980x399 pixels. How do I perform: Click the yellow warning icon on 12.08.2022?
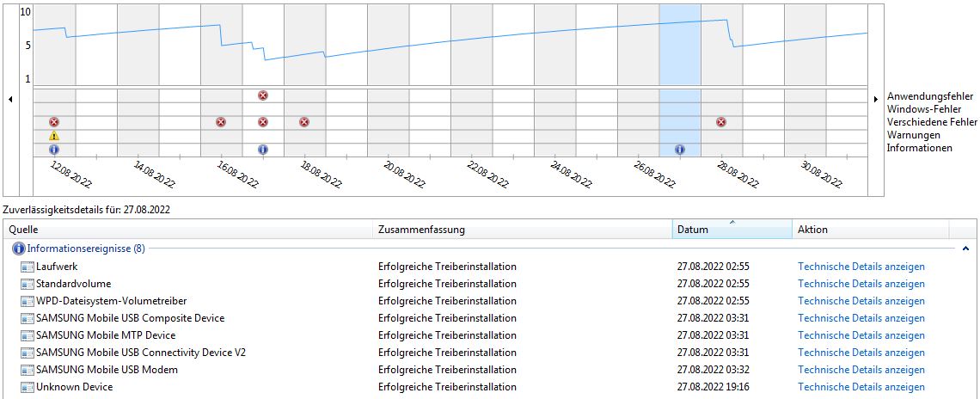click(54, 136)
